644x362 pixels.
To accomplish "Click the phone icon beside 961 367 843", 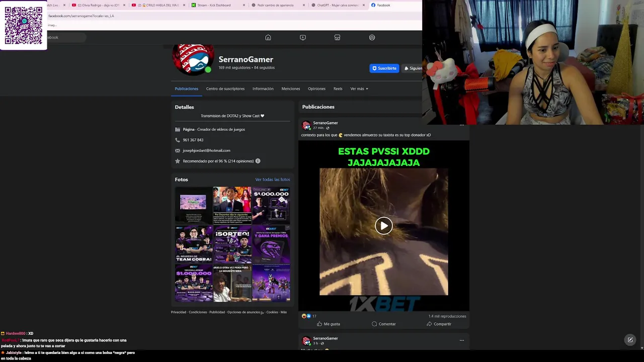I will click(x=178, y=140).
